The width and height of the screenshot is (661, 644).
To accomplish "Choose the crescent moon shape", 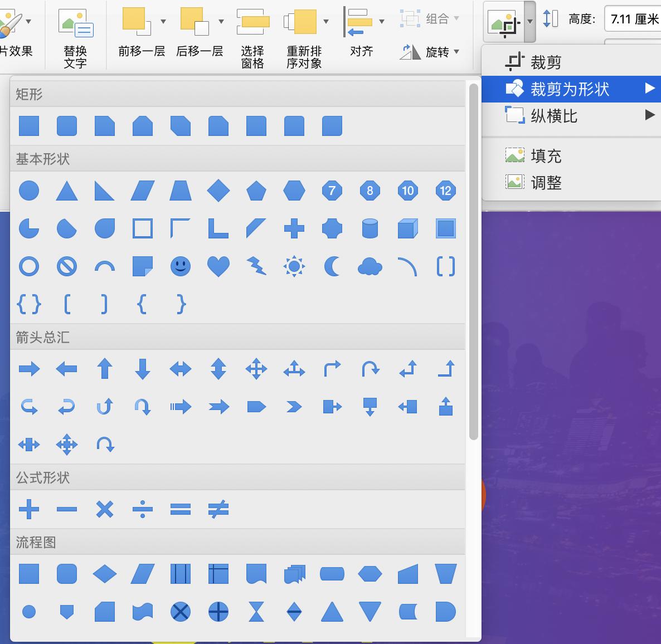I will coord(332,266).
